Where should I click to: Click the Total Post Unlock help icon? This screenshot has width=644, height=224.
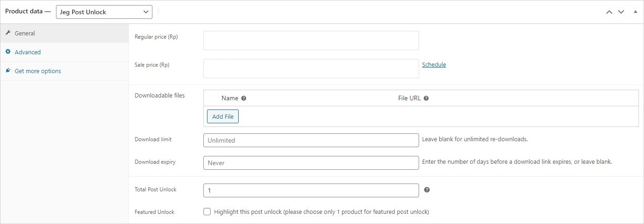click(427, 190)
